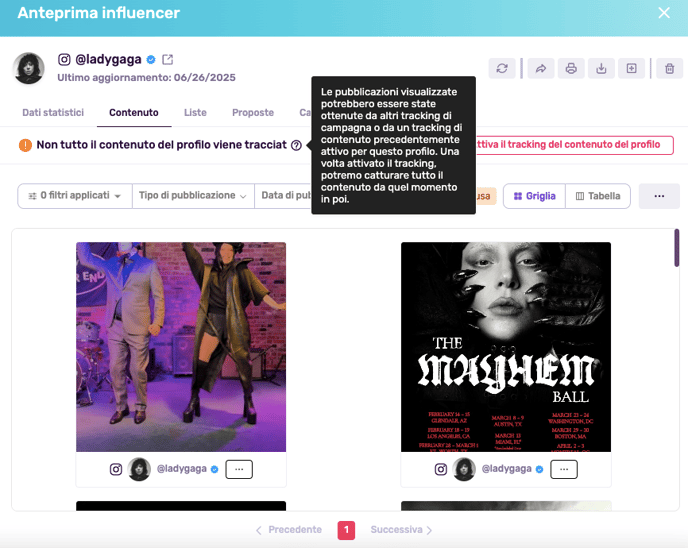This screenshot has width=688, height=548.
Task: Click the share arrow icon
Action: pyautogui.click(x=541, y=69)
